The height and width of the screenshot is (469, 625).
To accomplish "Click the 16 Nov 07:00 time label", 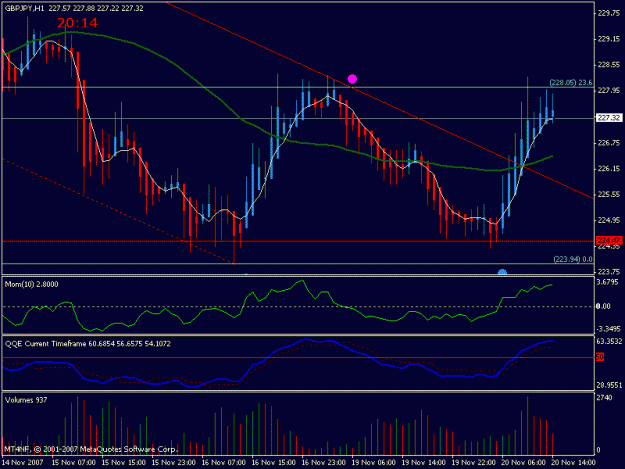I will [x=224, y=463].
